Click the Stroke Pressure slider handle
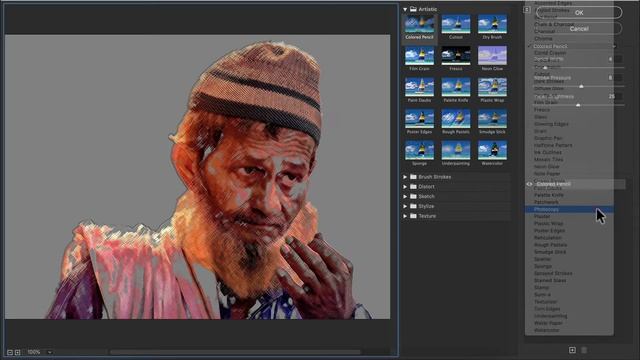Image resolution: width=640 pixels, height=360 pixels. point(581,87)
